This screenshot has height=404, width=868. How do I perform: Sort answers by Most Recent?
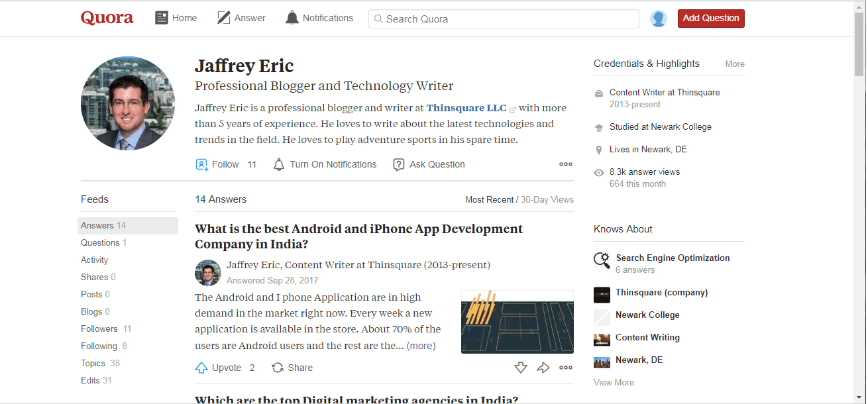[x=489, y=199]
